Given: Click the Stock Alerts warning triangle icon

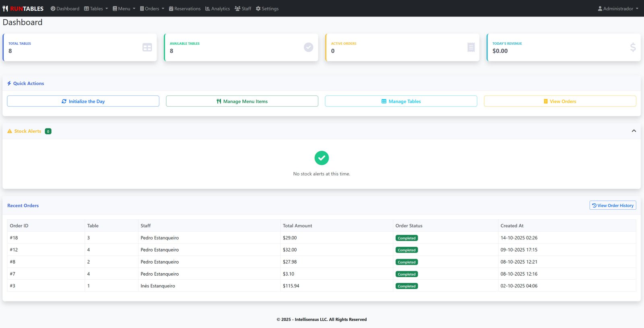Looking at the screenshot, I should (x=10, y=131).
